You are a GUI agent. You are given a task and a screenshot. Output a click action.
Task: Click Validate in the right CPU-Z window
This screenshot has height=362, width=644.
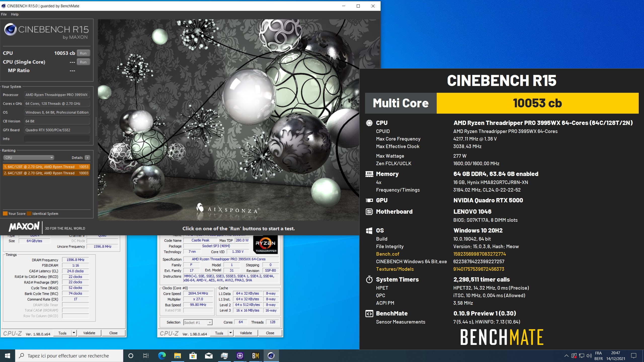[x=246, y=333]
